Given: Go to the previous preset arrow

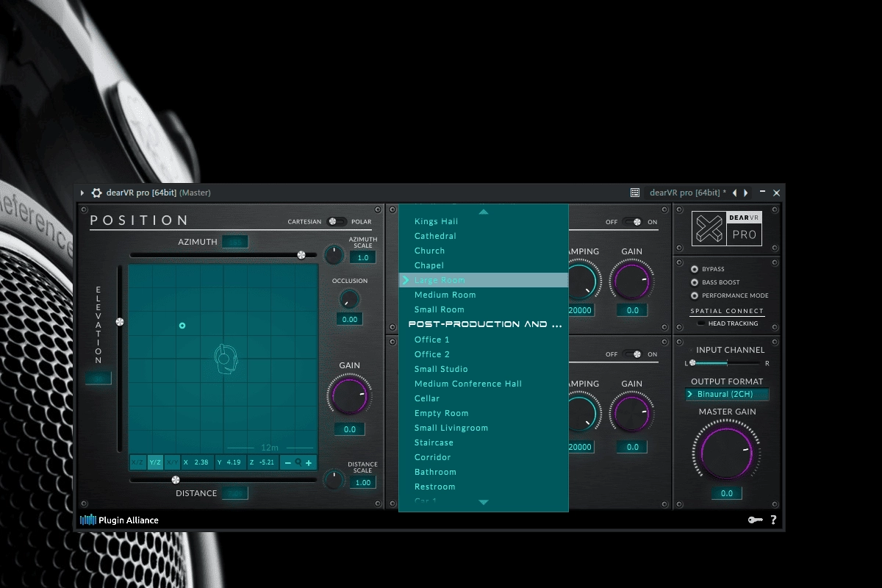Looking at the screenshot, I should 734,193.
